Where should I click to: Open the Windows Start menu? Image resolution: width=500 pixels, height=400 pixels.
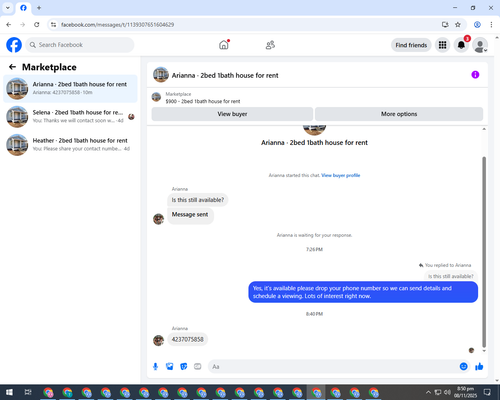tap(9, 392)
